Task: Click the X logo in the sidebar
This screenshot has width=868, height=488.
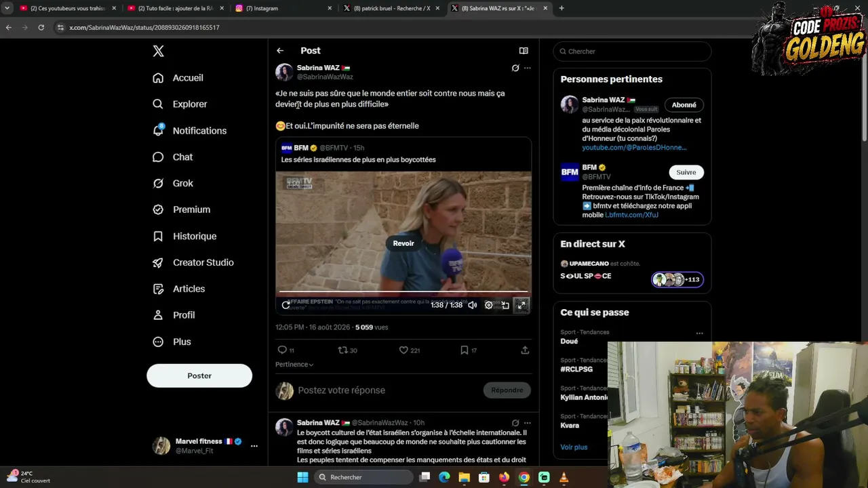Action: click(158, 51)
